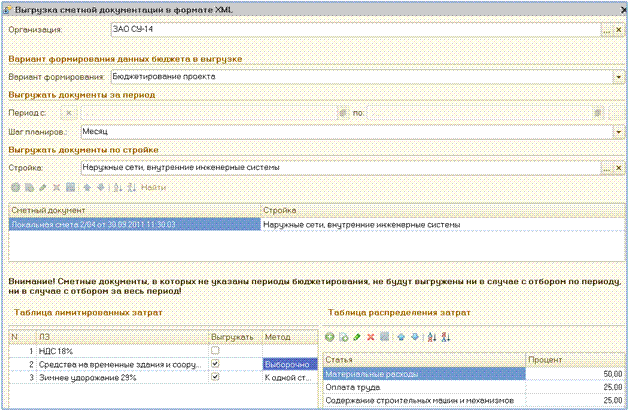Clear the Организация field with X button
Screen dimensions: 630x411
(618, 31)
